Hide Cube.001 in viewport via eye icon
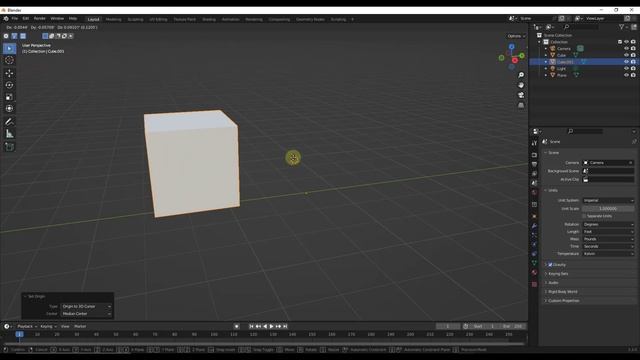 (626, 62)
